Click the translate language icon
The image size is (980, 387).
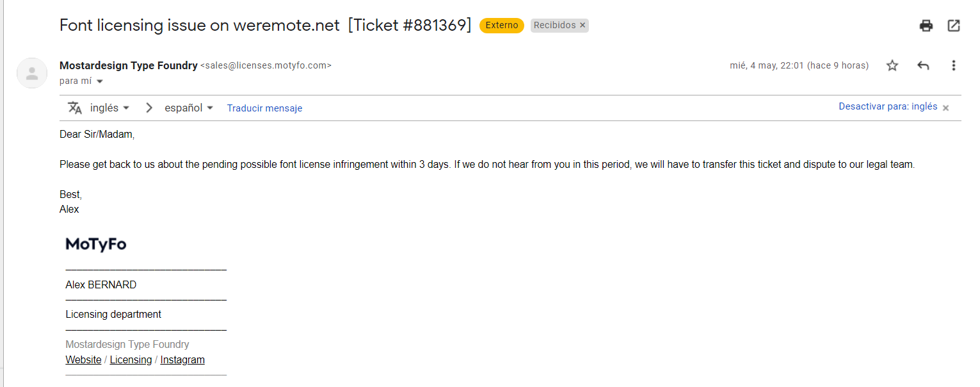75,108
